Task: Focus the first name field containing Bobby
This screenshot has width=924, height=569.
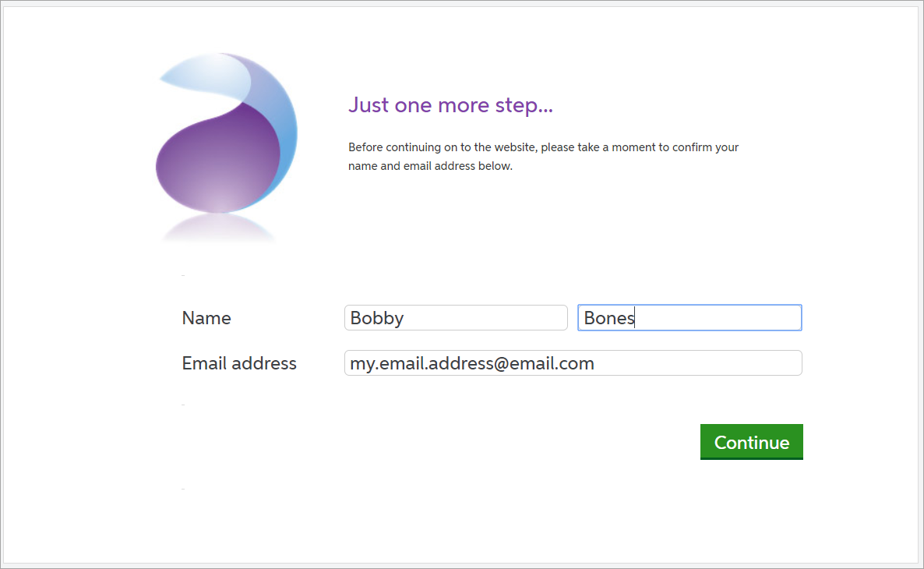Action: click(x=456, y=318)
